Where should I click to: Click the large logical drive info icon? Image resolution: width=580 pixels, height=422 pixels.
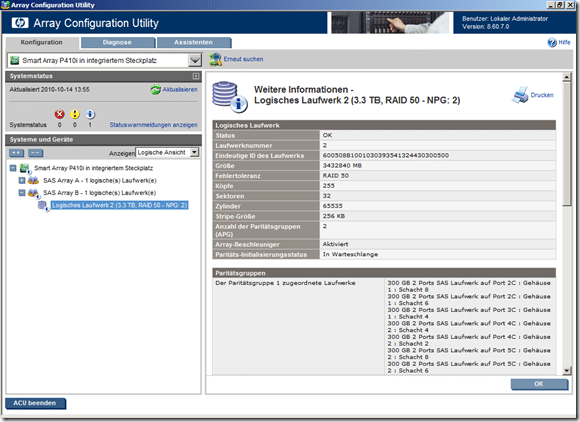(x=230, y=97)
